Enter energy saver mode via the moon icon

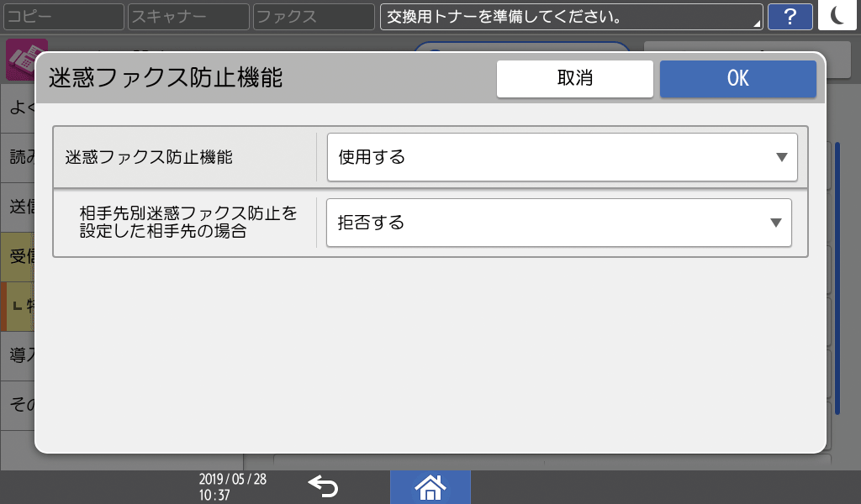(837, 16)
